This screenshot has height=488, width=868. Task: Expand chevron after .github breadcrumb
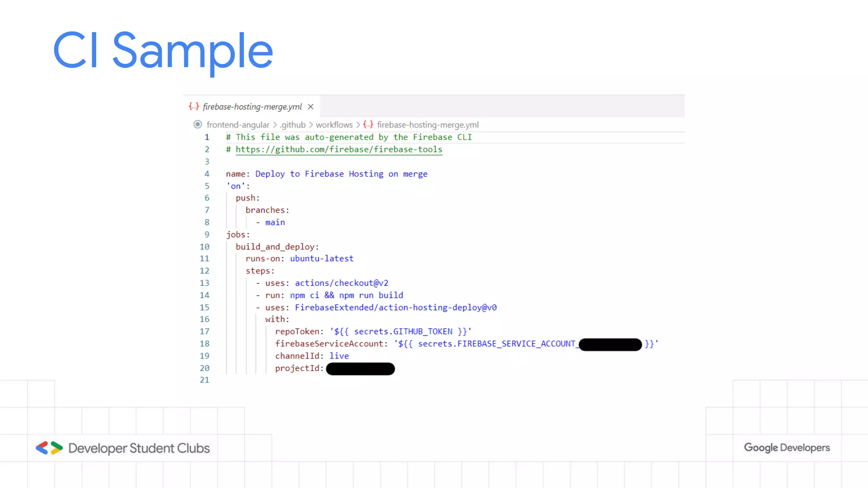(x=311, y=125)
